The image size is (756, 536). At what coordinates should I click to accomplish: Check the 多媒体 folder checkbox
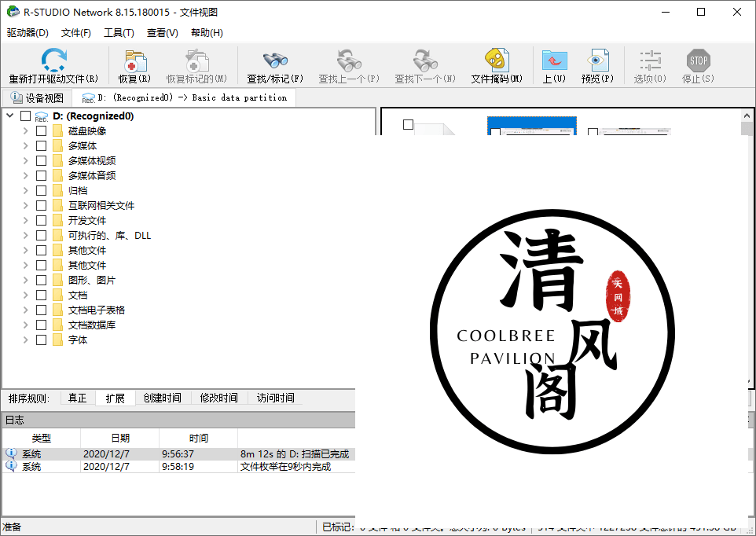tap(42, 145)
